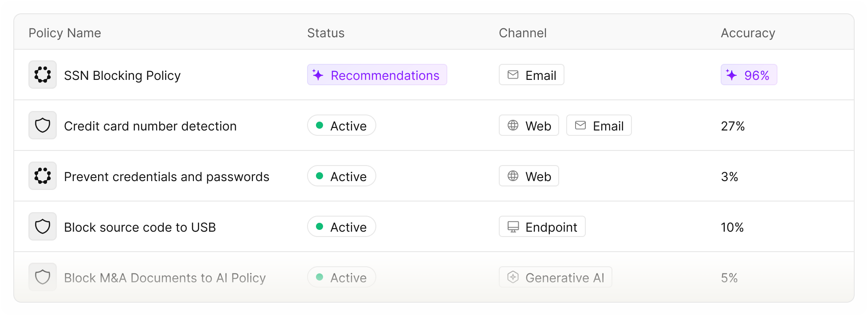Open the Prevent credentials and passwords policy

pyautogui.click(x=166, y=177)
